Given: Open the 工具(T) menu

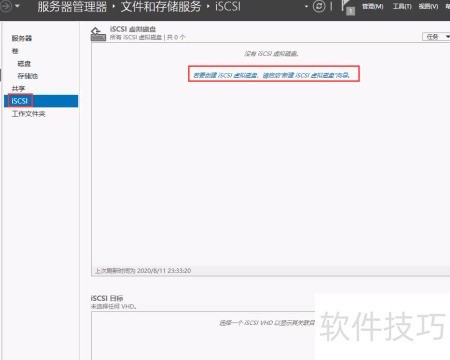Looking at the screenshot, I should pyautogui.click(x=402, y=6).
